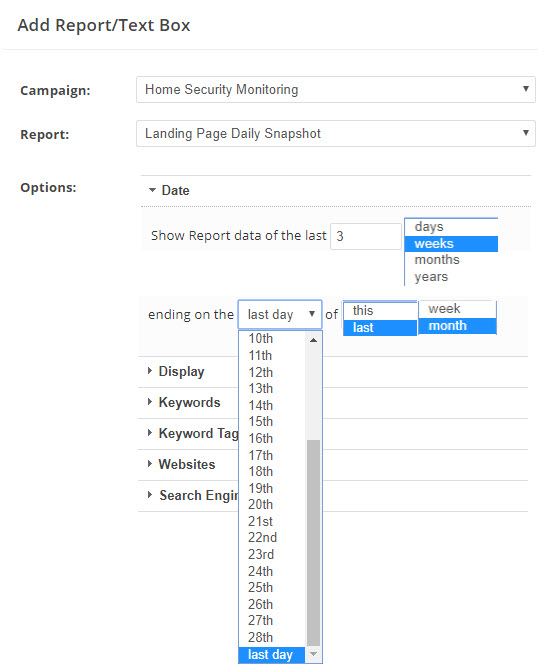Select 'months' in the period list
Image resolution: width=546 pixels, height=670 pixels.
451,260
